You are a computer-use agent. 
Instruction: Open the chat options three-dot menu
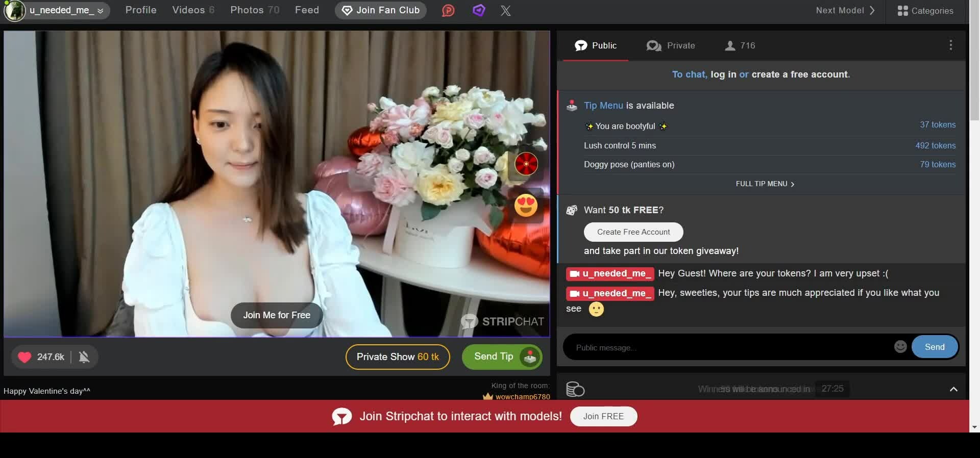pos(950,45)
